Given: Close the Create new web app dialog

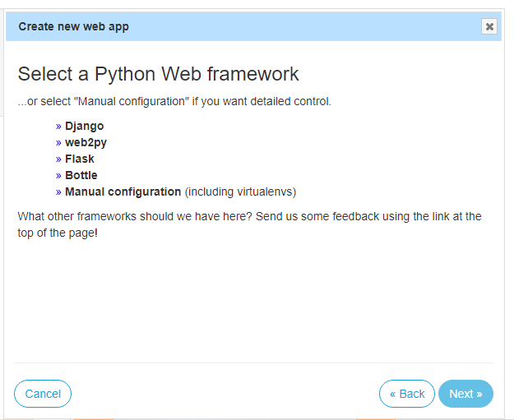Looking at the screenshot, I should click(x=489, y=26).
